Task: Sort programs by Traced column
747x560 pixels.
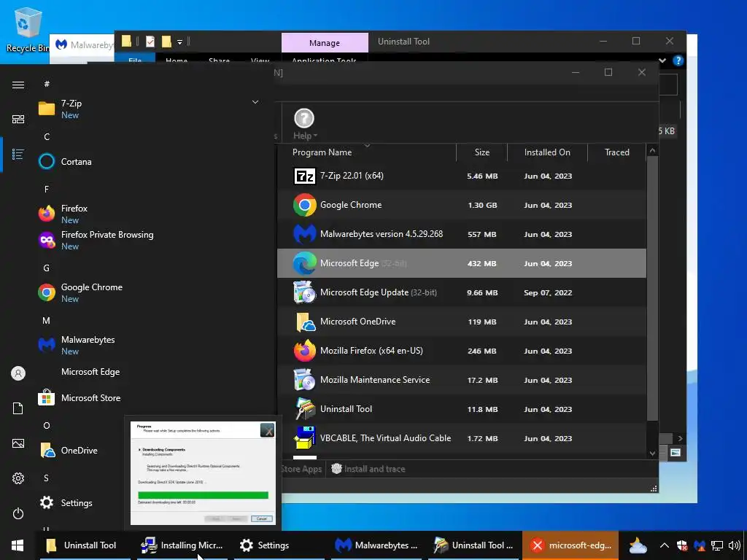Action: coord(617,152)
